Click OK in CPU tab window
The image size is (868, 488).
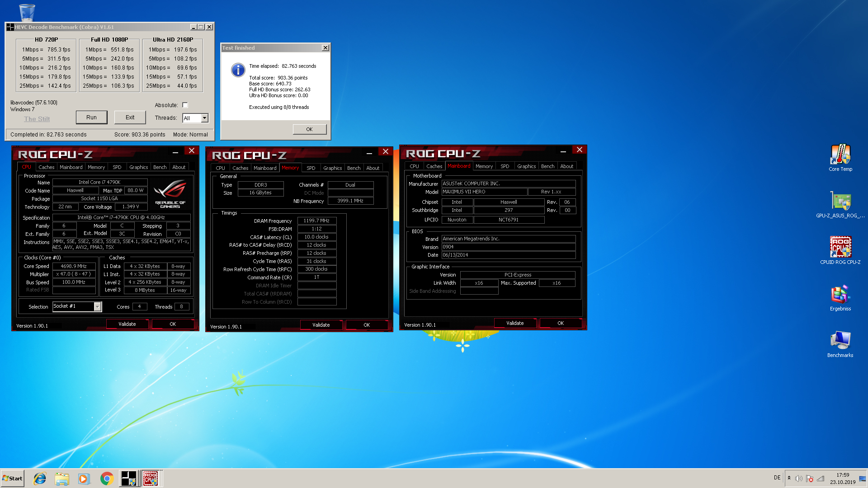point(173,324)
